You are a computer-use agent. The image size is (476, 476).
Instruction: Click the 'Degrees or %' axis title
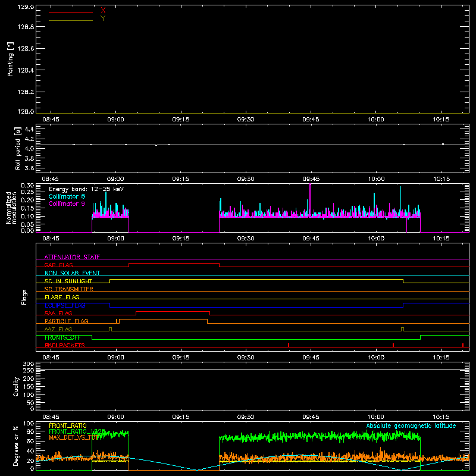coord(15,446)
